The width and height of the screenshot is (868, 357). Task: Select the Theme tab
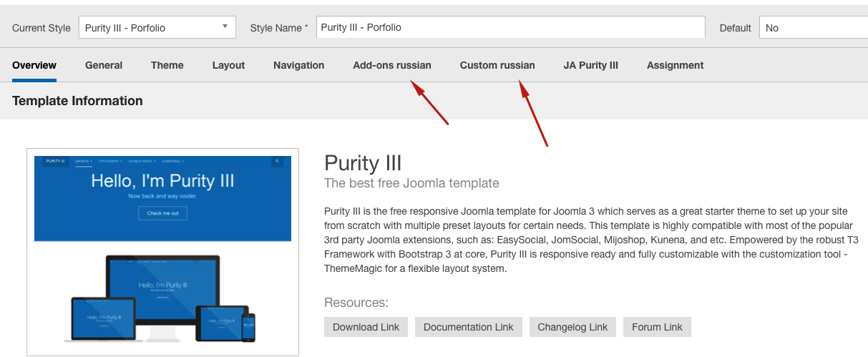tap(167, 65)
